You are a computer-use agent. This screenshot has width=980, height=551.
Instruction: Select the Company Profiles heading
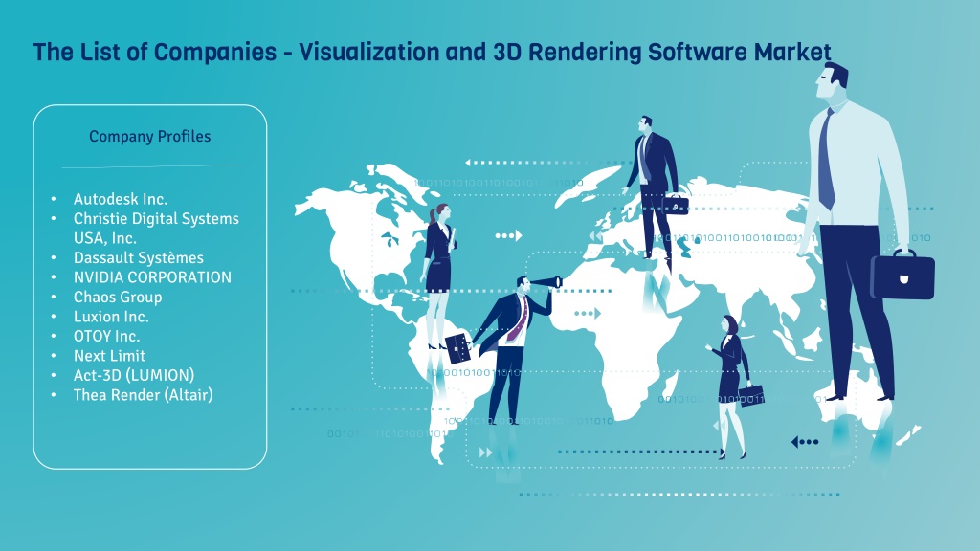(150, 136)
